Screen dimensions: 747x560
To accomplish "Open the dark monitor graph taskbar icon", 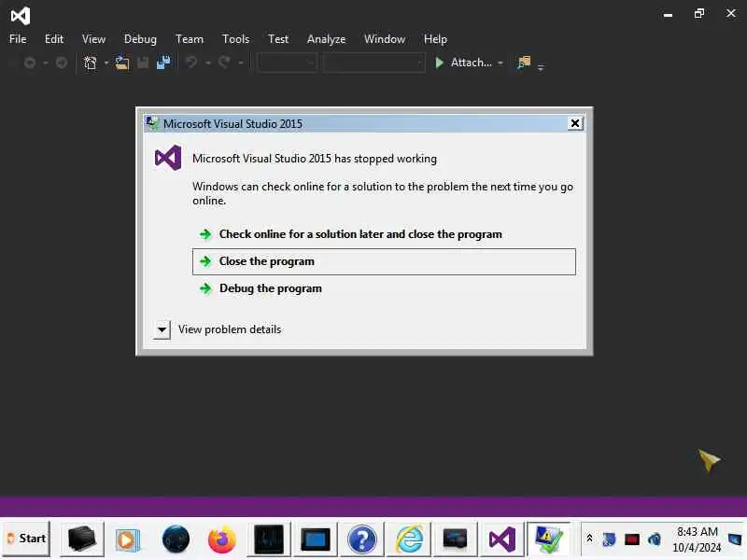I will pyautogui.click(x=269, y=539).
